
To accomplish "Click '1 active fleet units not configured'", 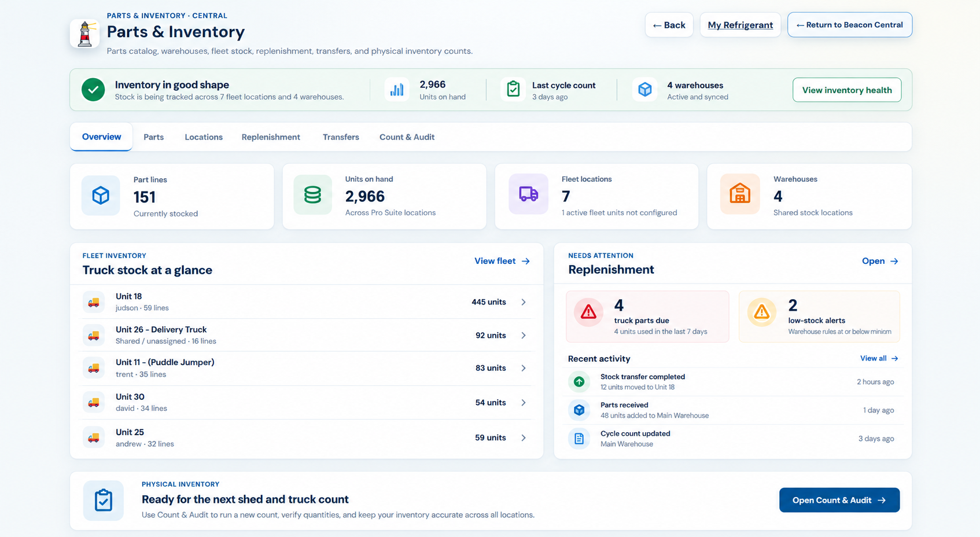I will tap(619, 212).
